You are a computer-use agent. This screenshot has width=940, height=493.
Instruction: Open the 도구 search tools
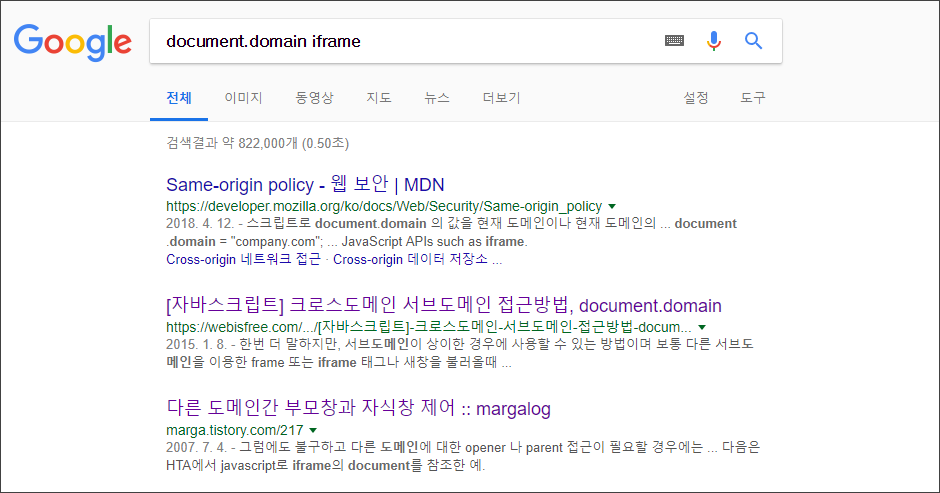[753, 98]
